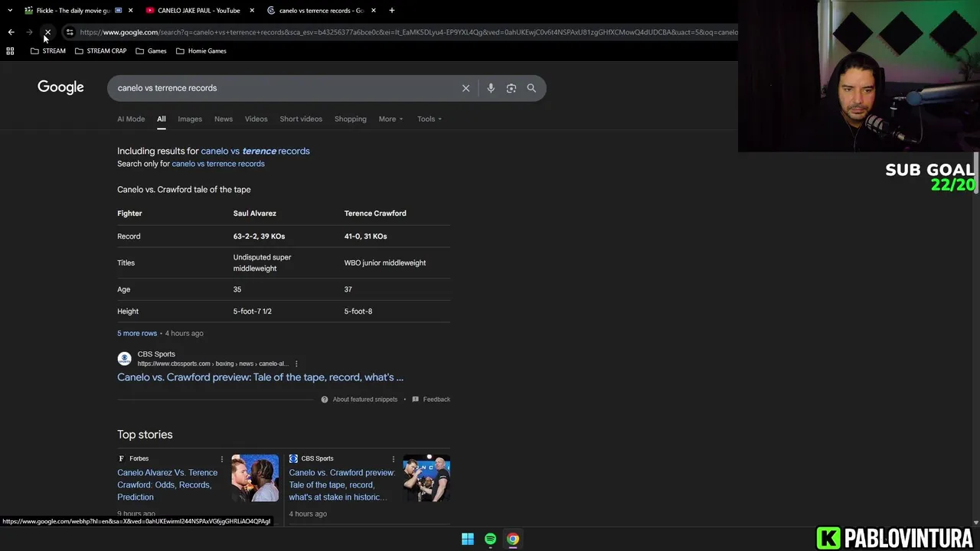Viewport: 980px width, 551px height.
Task: Expand the More search filters dropdown
Action: click(390, 119)
